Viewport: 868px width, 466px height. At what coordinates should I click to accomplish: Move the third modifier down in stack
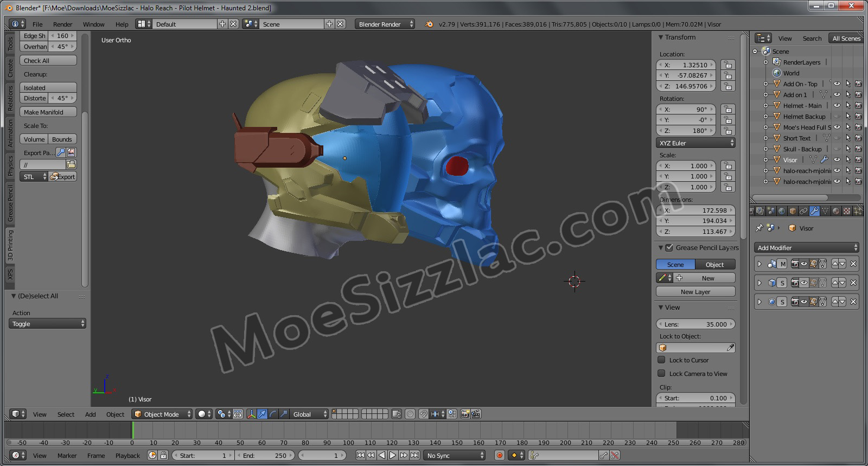(x=843, y=302)
